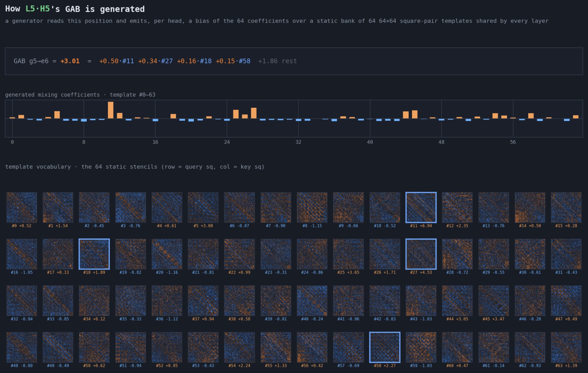
Task: Click the "#3 -0.76" stencil caption
Action: [x=131, y=226]
